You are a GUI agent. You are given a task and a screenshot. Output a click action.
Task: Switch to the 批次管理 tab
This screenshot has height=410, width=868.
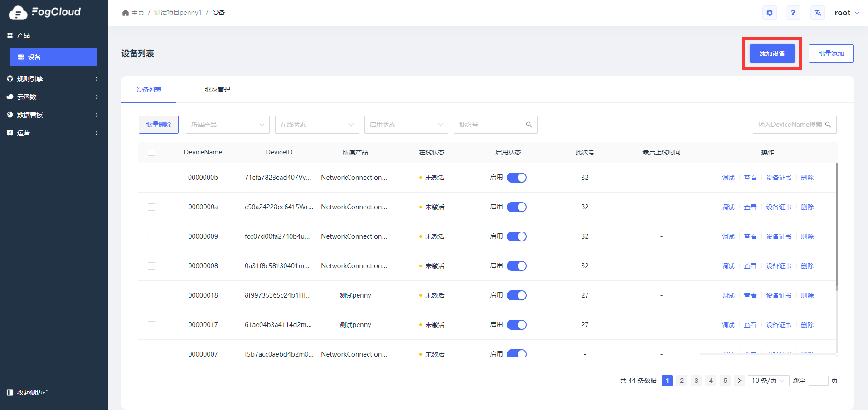(218, 90)
